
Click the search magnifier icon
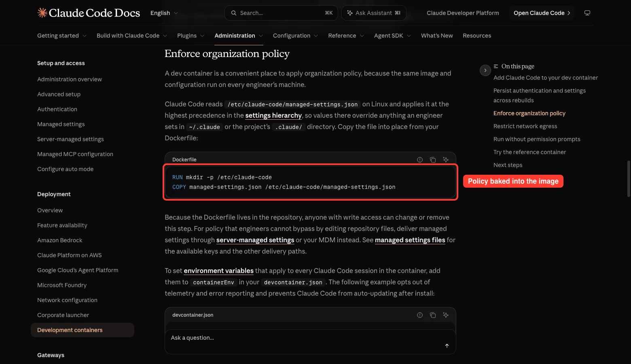pos(234,13)
